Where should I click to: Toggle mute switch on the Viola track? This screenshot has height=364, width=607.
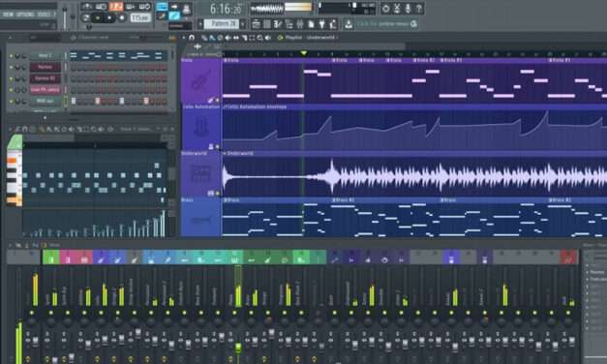218,100
